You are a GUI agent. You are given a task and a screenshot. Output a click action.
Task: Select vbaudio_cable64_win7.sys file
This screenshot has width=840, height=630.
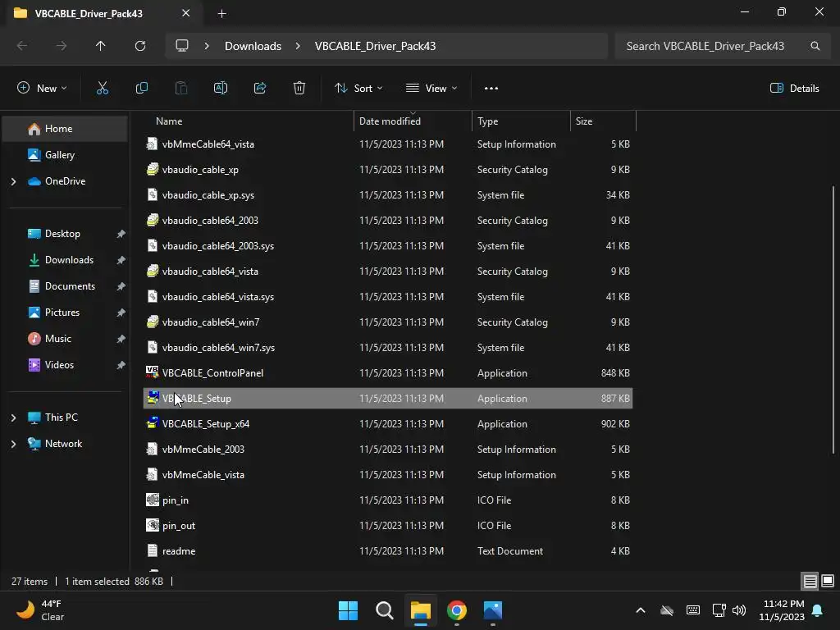click(x=388, y=348)
